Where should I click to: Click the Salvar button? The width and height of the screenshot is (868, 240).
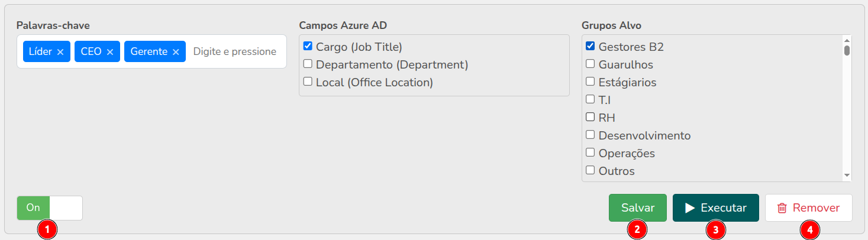638,208
